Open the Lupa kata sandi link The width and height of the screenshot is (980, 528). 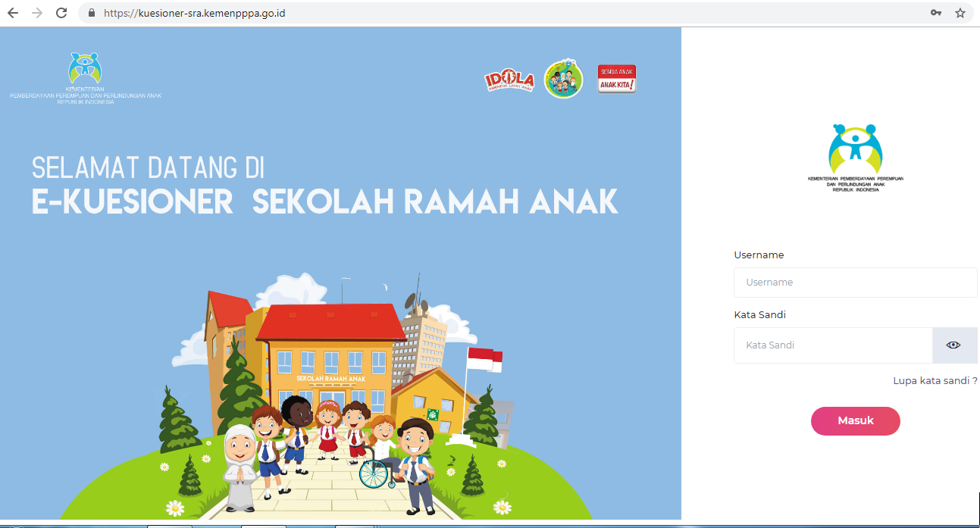(x=935, y=381)
